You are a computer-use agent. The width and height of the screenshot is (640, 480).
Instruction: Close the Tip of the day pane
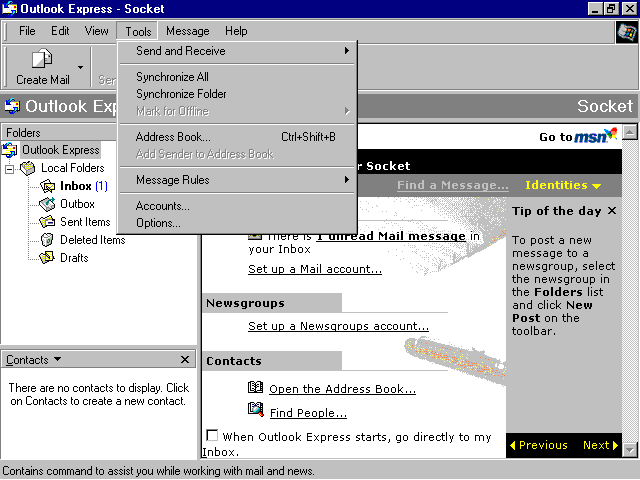click(611, 211)
